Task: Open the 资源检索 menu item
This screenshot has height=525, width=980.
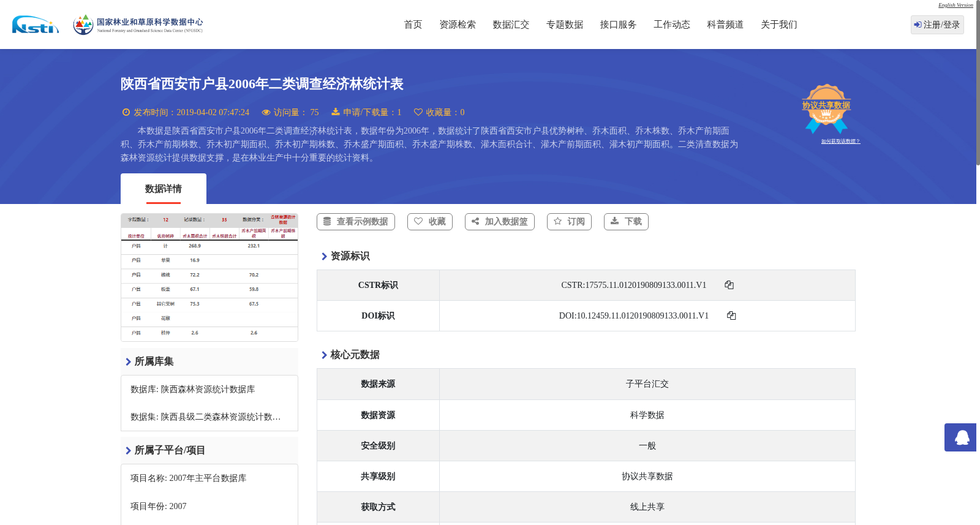Action: (x=458, y=25)
